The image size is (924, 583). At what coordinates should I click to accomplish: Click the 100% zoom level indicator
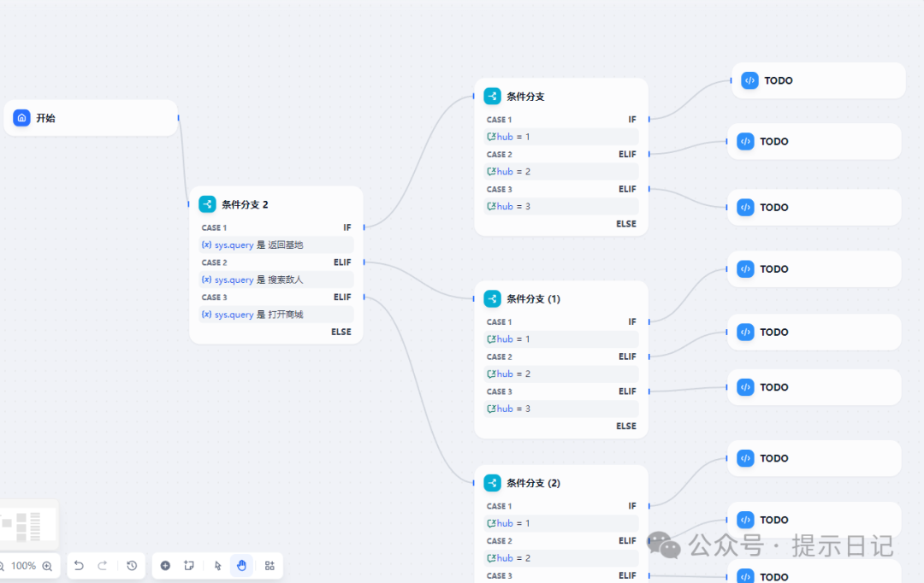tap(23, 566)
